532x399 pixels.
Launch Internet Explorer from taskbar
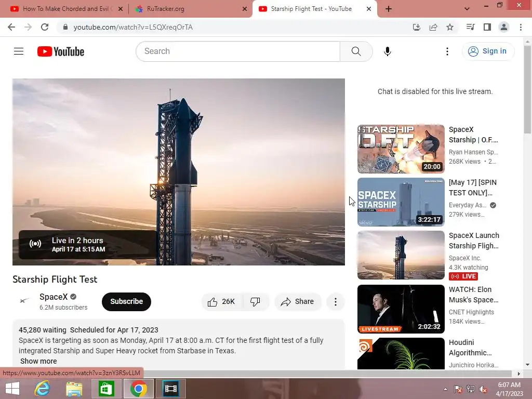tap(43, 389)
